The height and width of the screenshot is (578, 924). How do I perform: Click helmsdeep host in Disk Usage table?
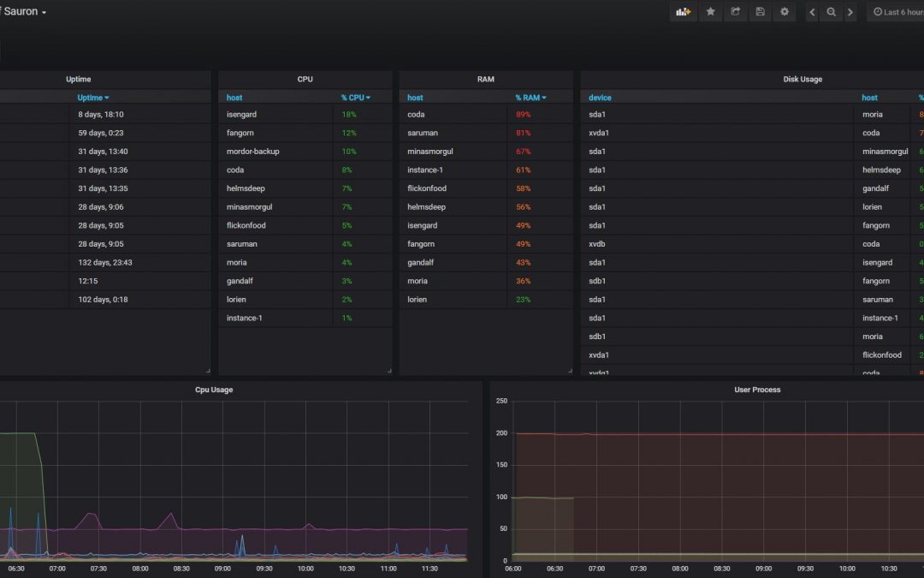tap(881, 170)
